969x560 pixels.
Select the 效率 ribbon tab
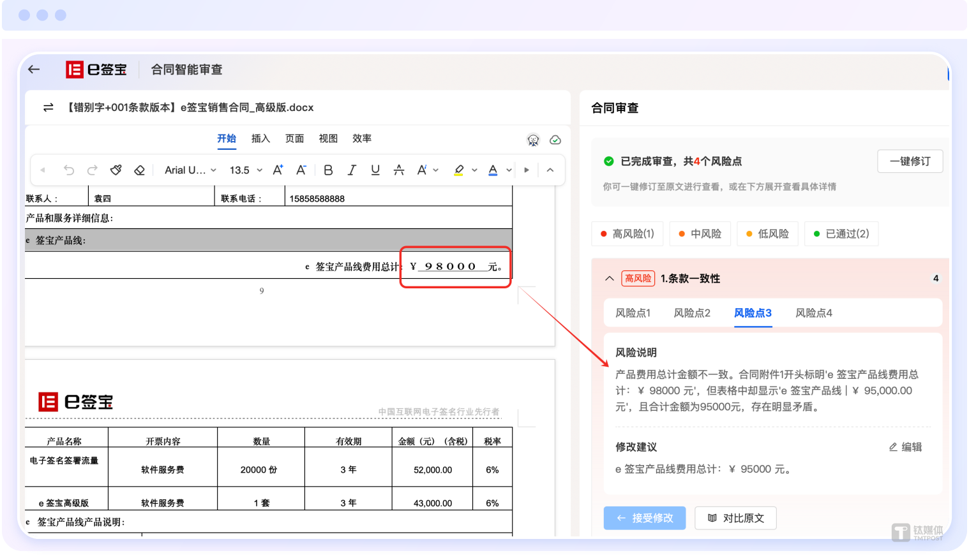(362, 138)
